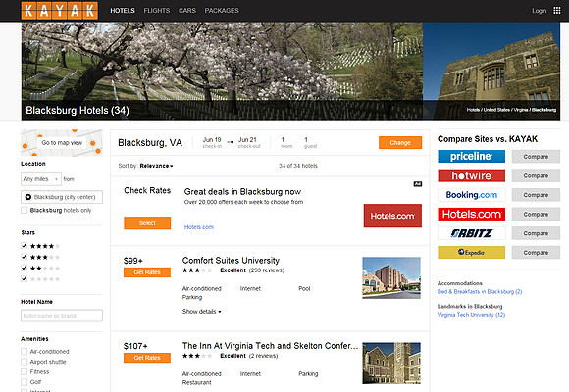
Task: Toggle the 2-star filter checkbox
Action: point(24,268)
